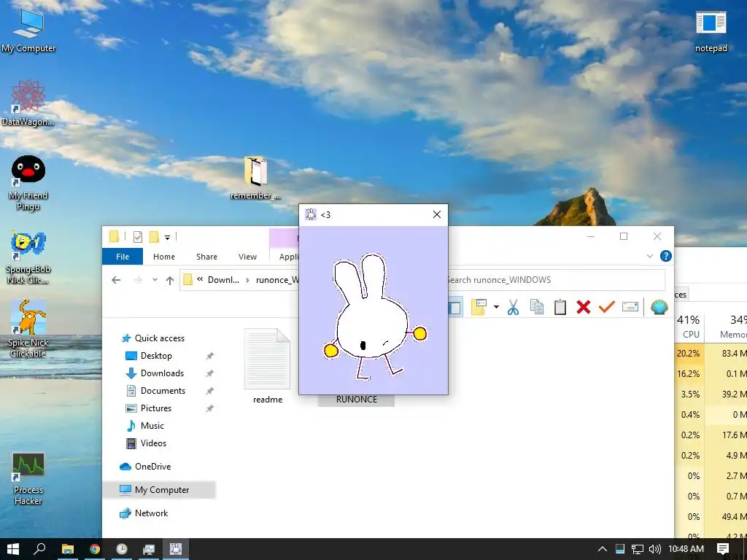Screen dimensions: 747x560
Task: Toggle the preview pane icon in toolbar
Action: [x=455, y=307]
